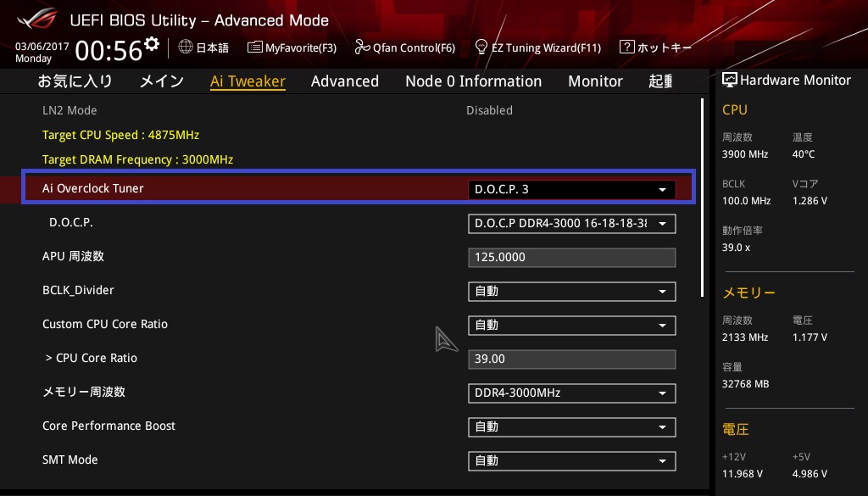The image size is (868, 496).
Task: Expand メモリー周波数 dropdown
Action: (571, 393)
